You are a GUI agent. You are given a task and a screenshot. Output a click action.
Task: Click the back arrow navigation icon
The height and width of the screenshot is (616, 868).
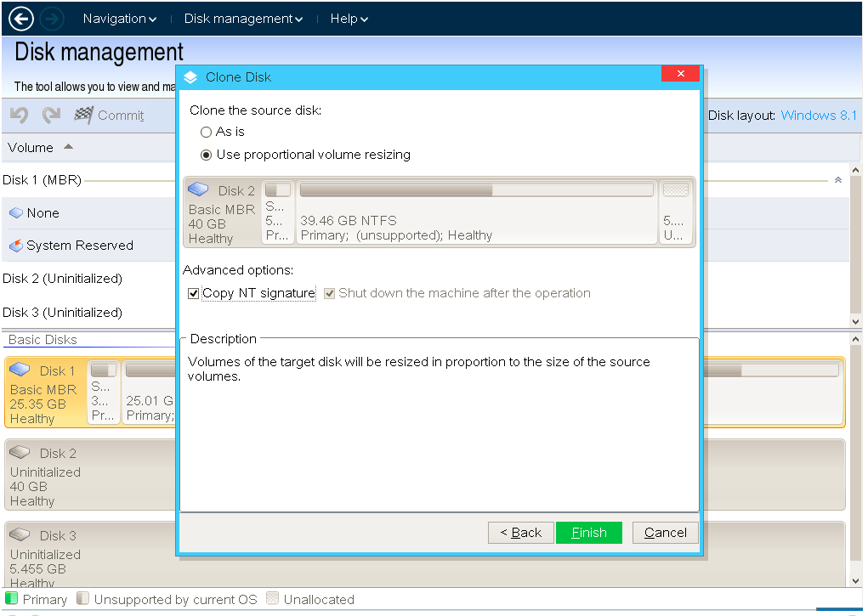(21, 19)
